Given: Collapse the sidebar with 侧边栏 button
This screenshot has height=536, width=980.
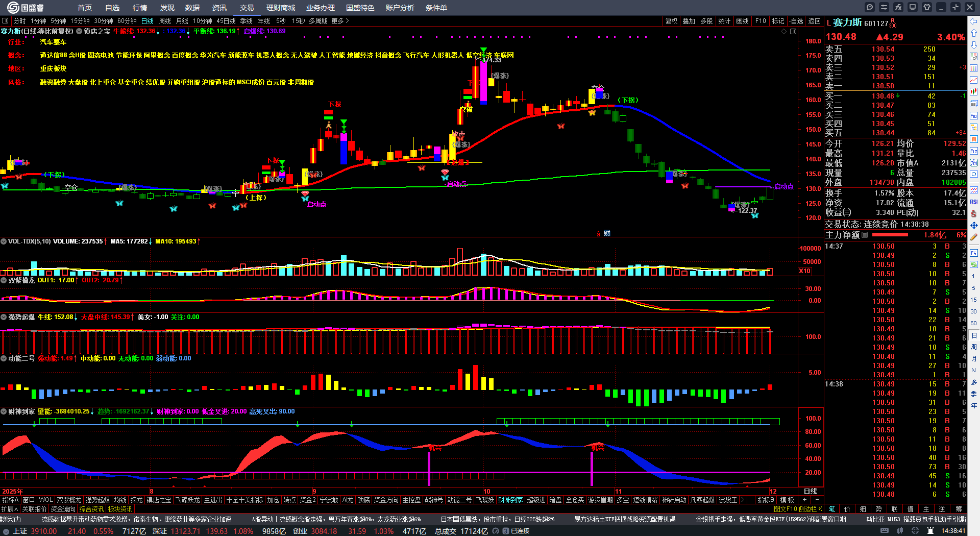Looking at the screenshot, I should pos(810,509).
